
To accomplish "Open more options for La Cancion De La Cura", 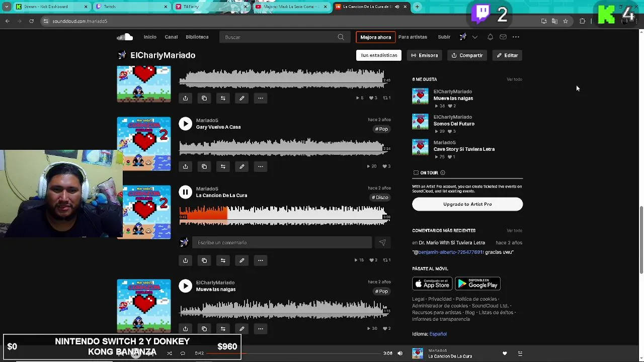I will click(x=261, y=260).
